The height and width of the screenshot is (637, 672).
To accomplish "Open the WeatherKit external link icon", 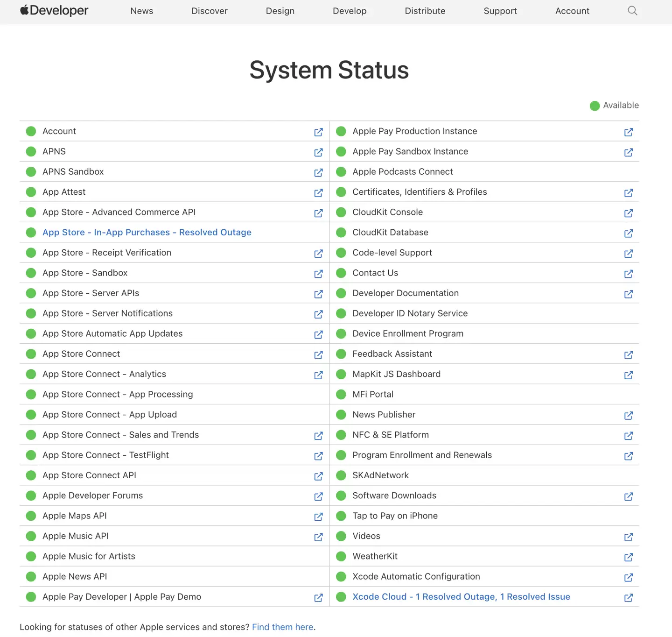I will click(x=629, y=557).
